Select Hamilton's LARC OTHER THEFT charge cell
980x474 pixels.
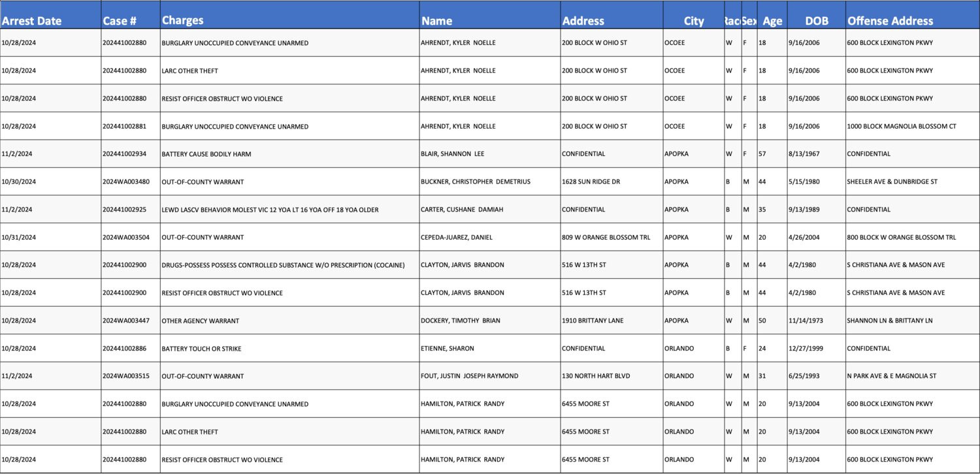[290, 432]
